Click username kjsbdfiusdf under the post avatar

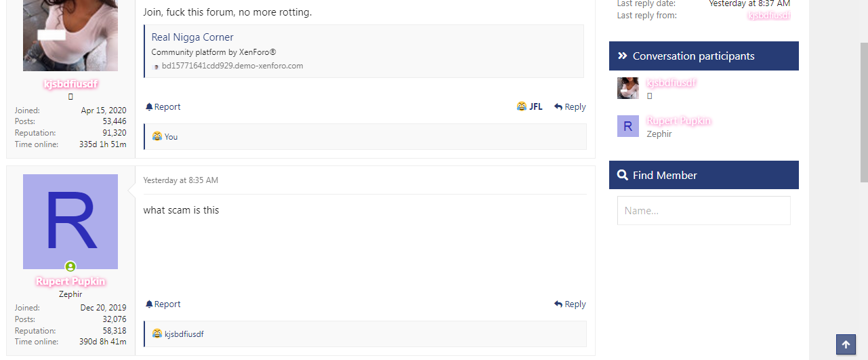coord(70,84)
